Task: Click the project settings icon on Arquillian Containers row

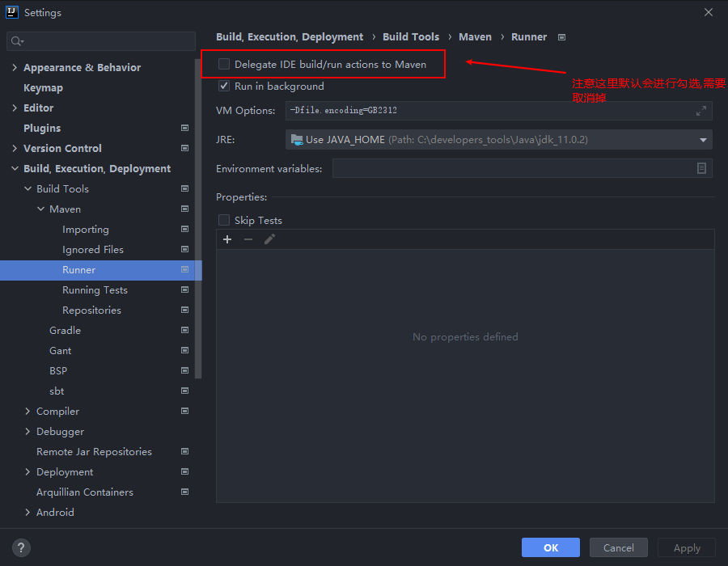Action: click(x=184, y=492)
